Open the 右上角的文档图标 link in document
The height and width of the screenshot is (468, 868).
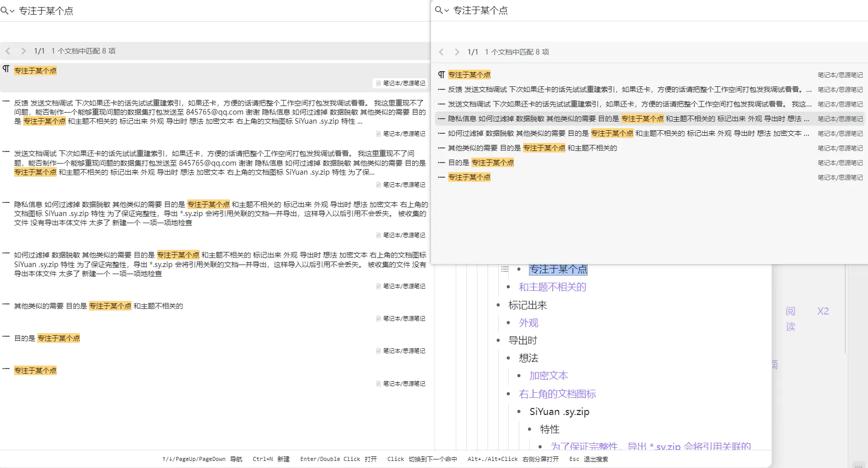(557, 394)
